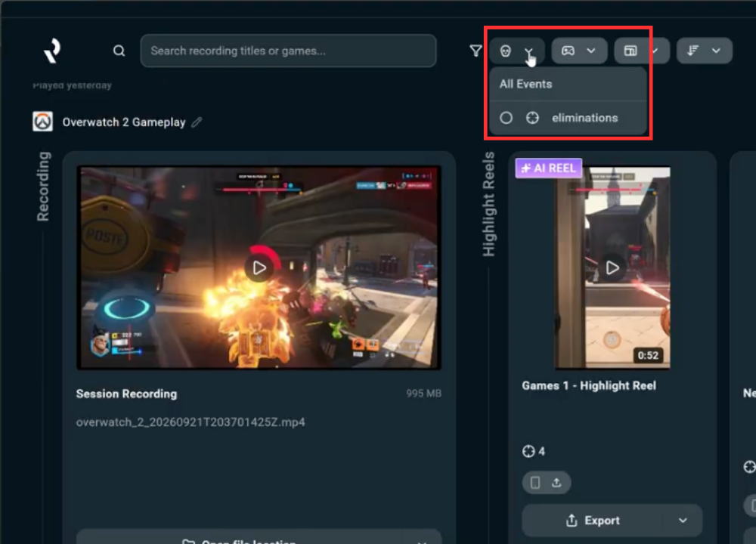The width and height of the screenshot is (756, 544).
Task: Click the 995 MB file size label
Action: click(424, 394)
